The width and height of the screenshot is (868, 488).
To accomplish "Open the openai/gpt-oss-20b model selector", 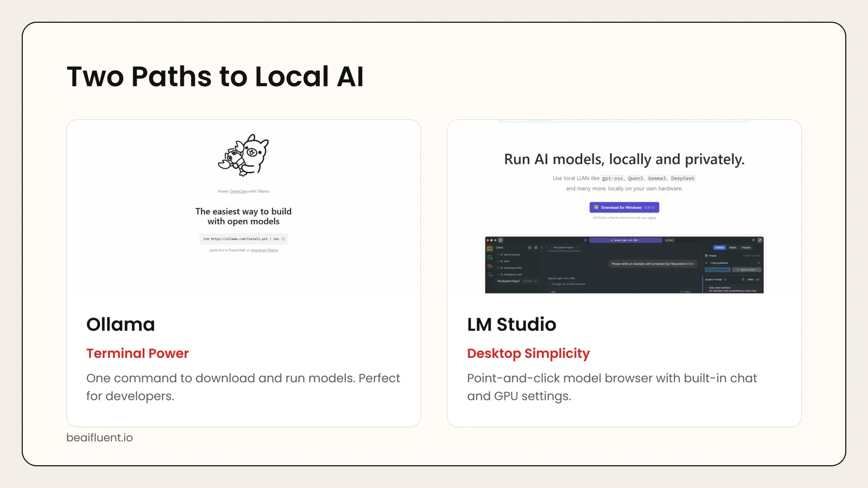I will point(626,240).
